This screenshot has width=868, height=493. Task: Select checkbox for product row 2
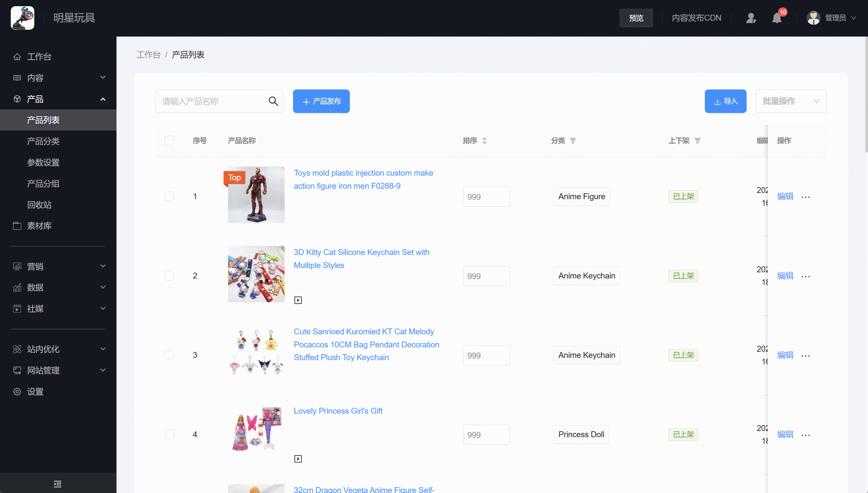[x=169, y=276]
